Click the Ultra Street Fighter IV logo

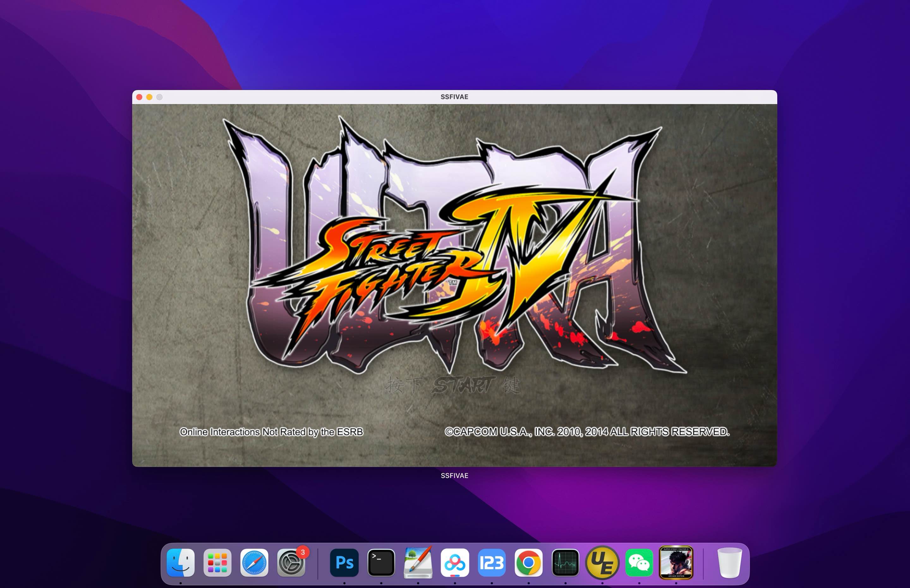coord(455,244)
